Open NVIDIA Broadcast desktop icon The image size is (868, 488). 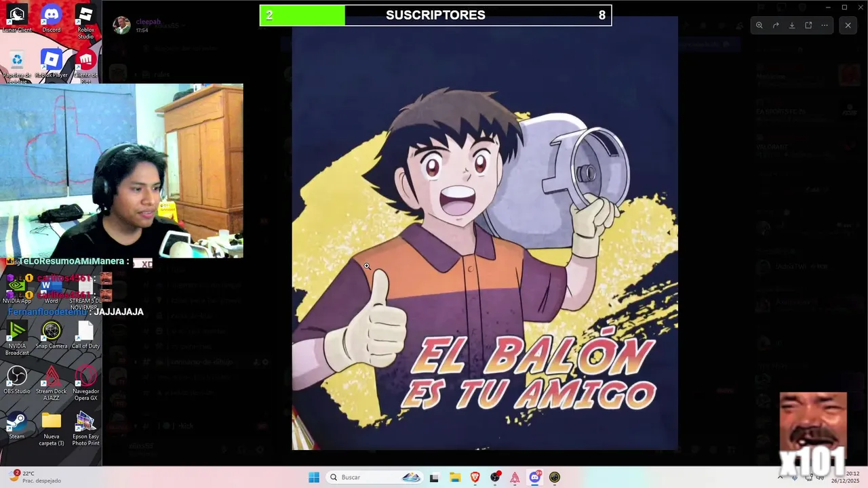pyautogui.click(x=17, y=338)
